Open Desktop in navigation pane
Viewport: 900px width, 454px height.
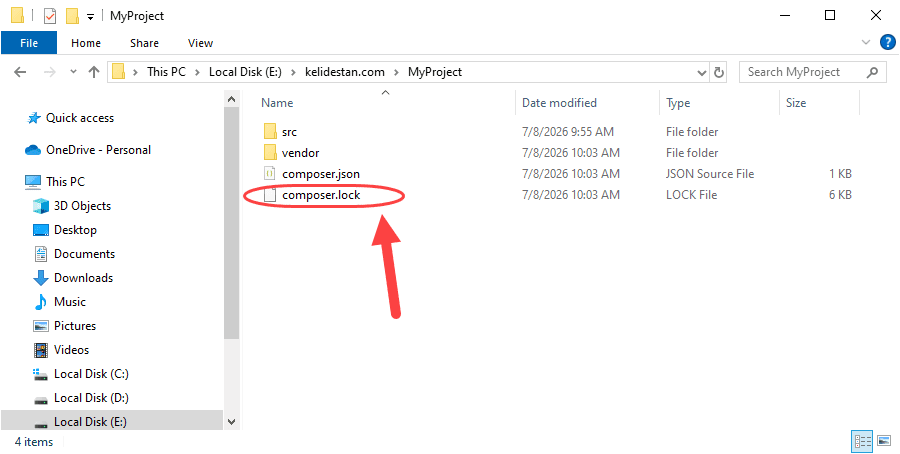point(65,230)
